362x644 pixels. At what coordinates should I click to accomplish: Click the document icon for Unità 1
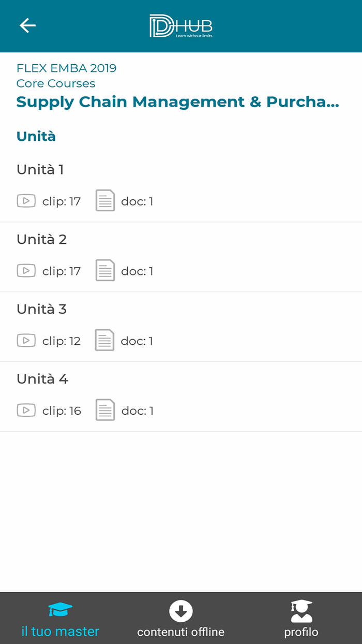pyautogui.click(x=105, y=200)
